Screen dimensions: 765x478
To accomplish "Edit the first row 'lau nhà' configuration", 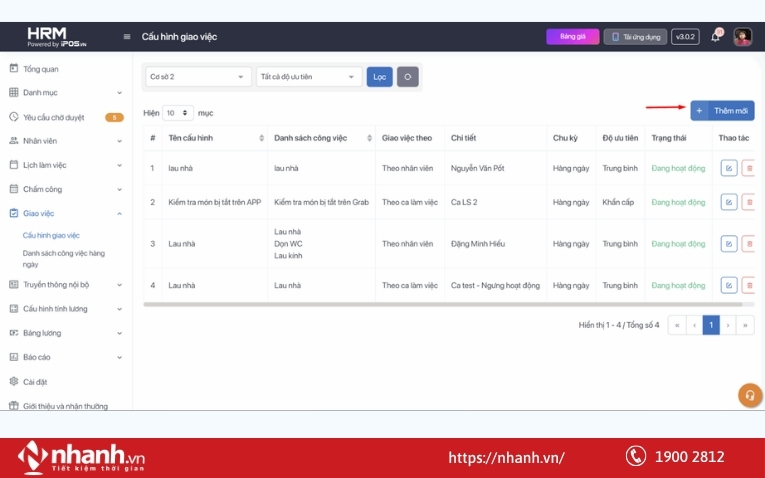I will (729, 168).
